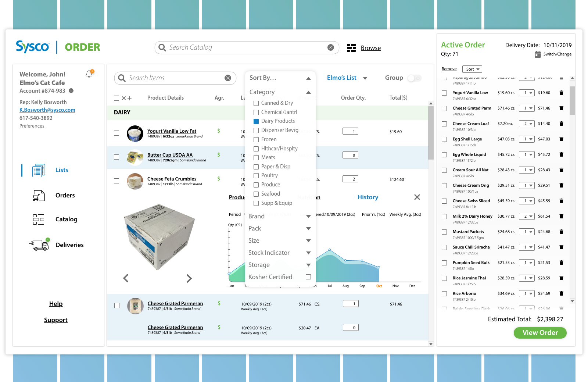Image resolution: width=588 pixels, height=382 pixels.
Task: Delete Cheese Grated Parm from active order
Action: 561,108
